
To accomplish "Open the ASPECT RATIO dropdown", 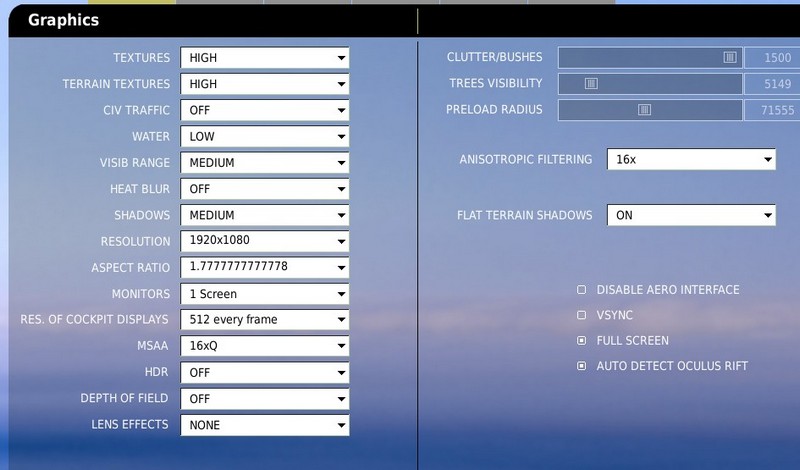I will click(264, 267).
